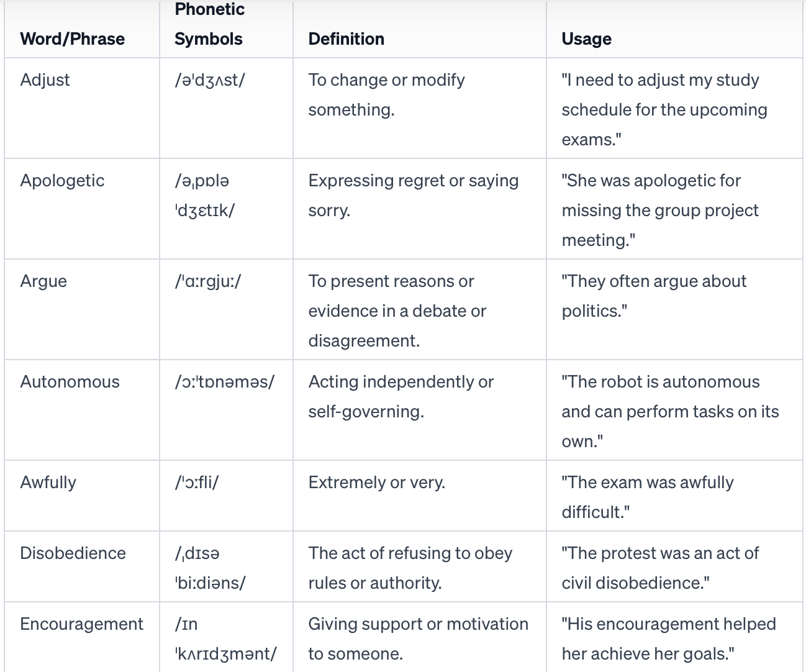Click the phonetic symbols for Adjust
The height and width of the screenshot is (672, 806).
[x=210, y=80]
